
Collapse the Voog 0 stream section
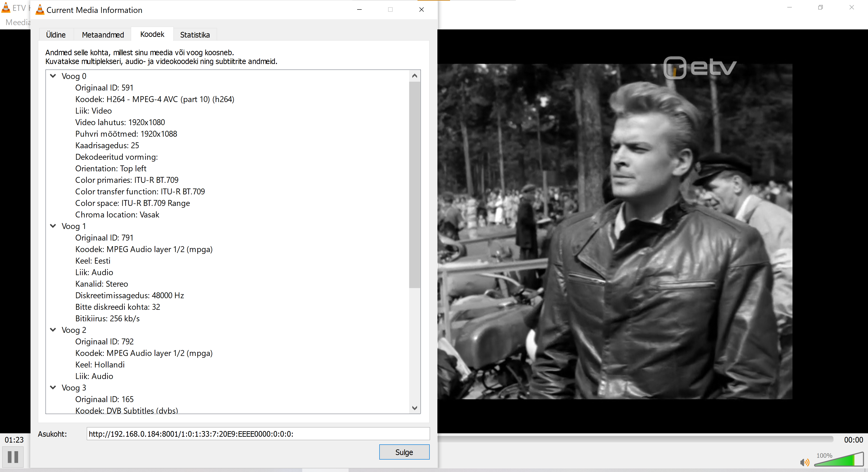(x=53, y=76)
